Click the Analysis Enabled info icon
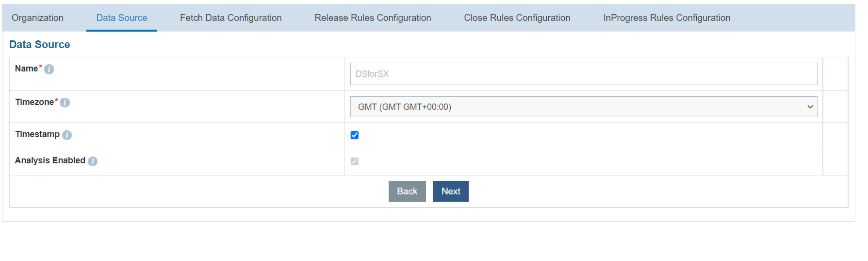Viewport: 868px width, 261px height. point(93,161)
